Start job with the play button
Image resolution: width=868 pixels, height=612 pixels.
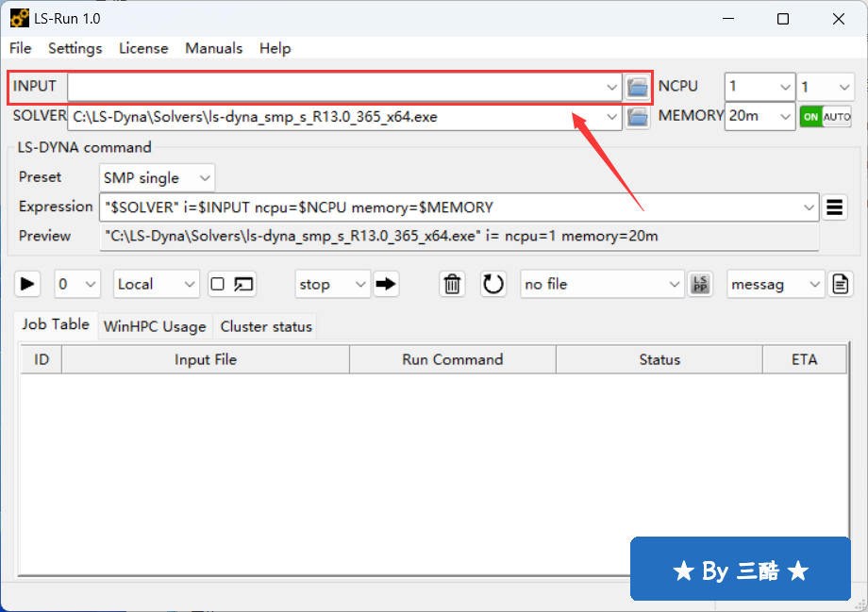click(x=26, y=284)
